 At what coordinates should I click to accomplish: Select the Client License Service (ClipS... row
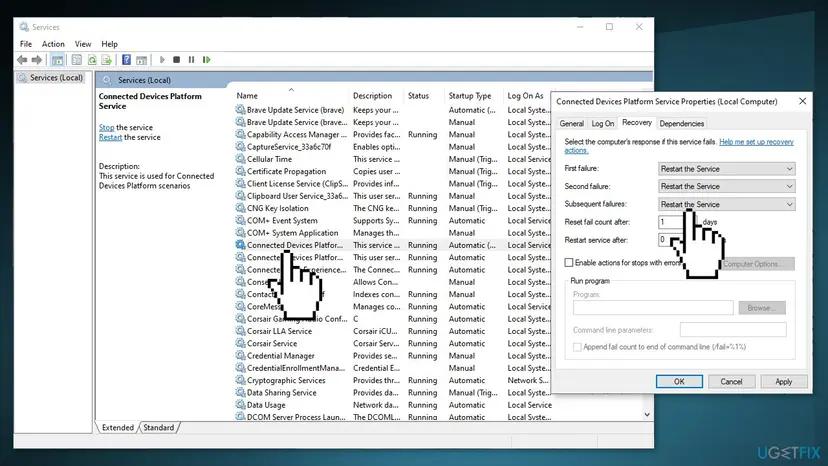tap(393, 183)
